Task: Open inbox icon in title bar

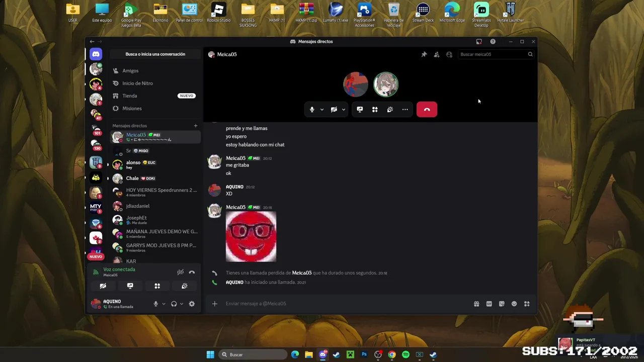Action: click(479, 42)
